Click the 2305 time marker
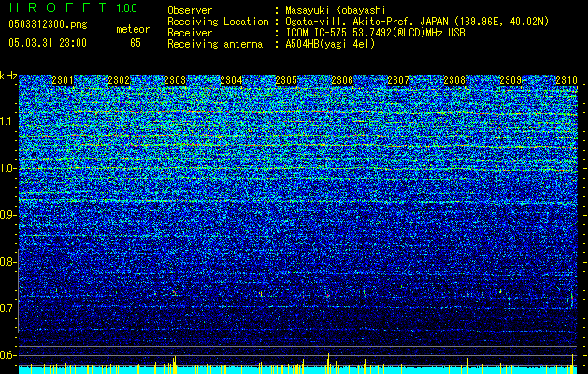Viewport: 588px width, 374px height. point(286,79)
